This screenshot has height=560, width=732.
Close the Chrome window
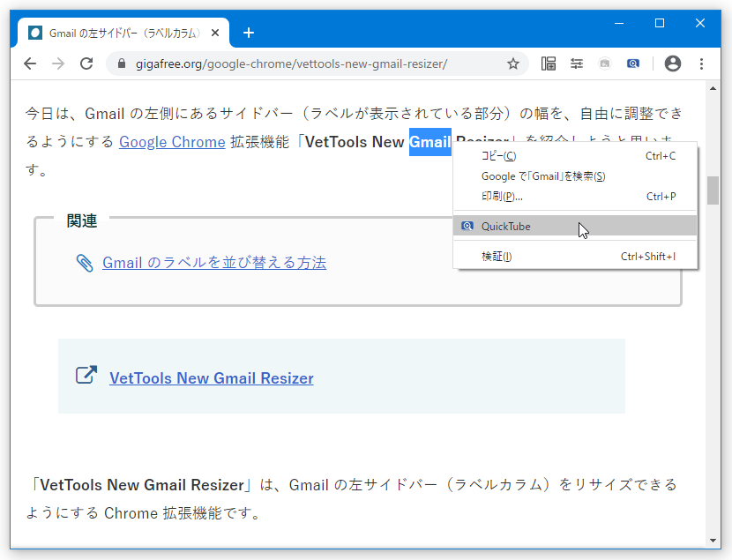click(699, 23)
